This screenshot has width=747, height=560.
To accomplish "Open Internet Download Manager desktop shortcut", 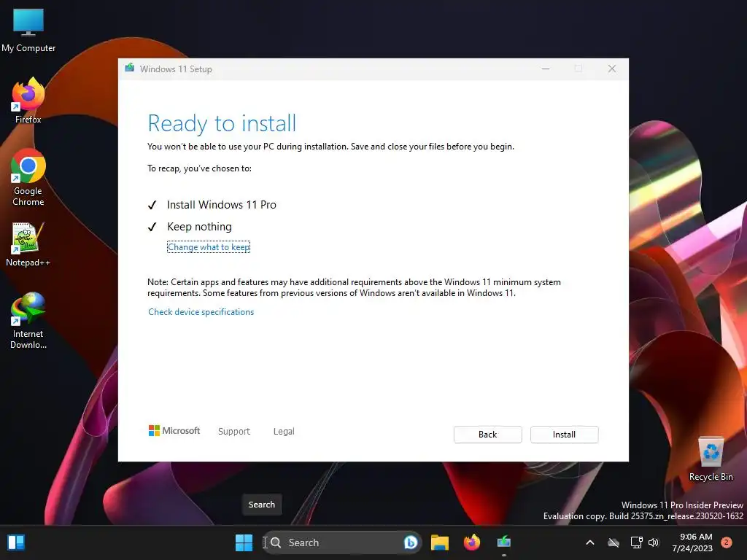I will (x=28, y=320).
